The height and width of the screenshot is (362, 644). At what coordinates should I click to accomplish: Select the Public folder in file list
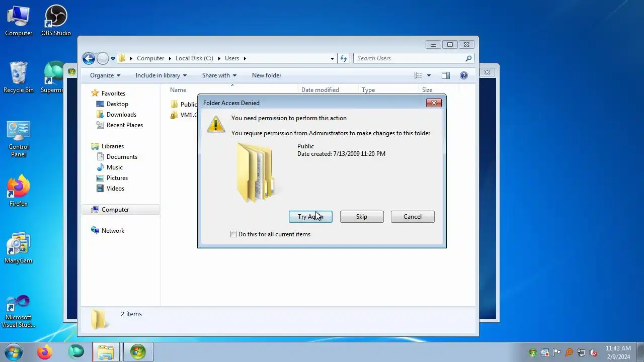(184, 104)
